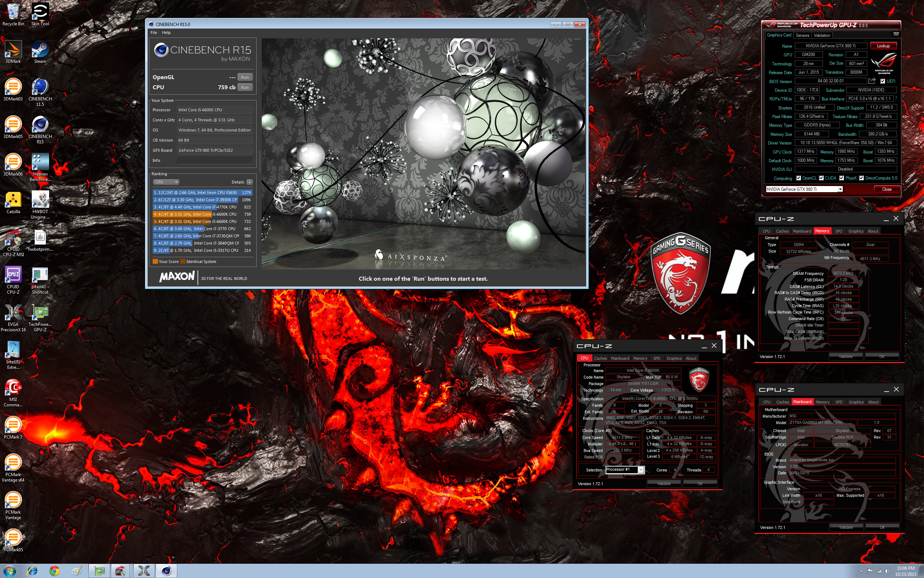The width and height of the screenshot is (924, 578).
Task: Launch the 3DMark desktop shortcut
Action: point(13,52)
